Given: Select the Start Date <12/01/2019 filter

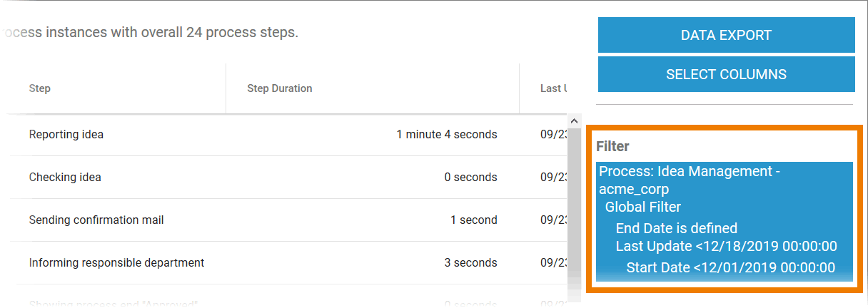Looking at the screenshot, I should coord(730,267).
